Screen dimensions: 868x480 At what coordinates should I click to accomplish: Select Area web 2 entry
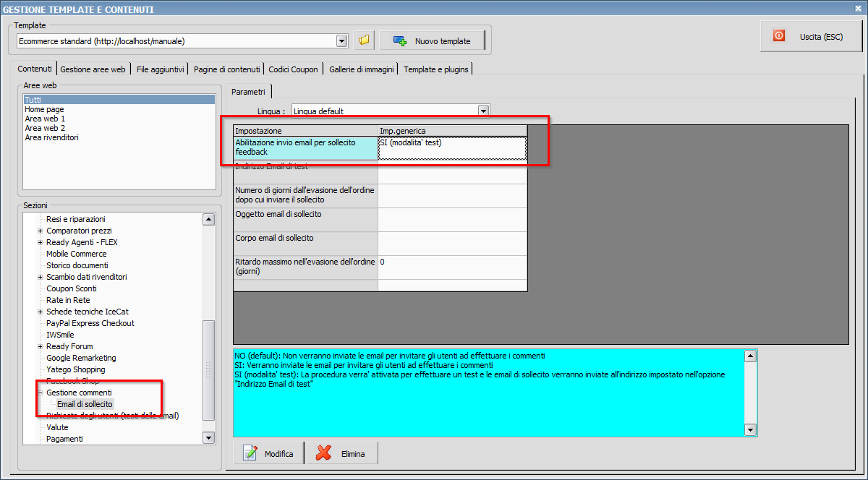click(119, 128)
